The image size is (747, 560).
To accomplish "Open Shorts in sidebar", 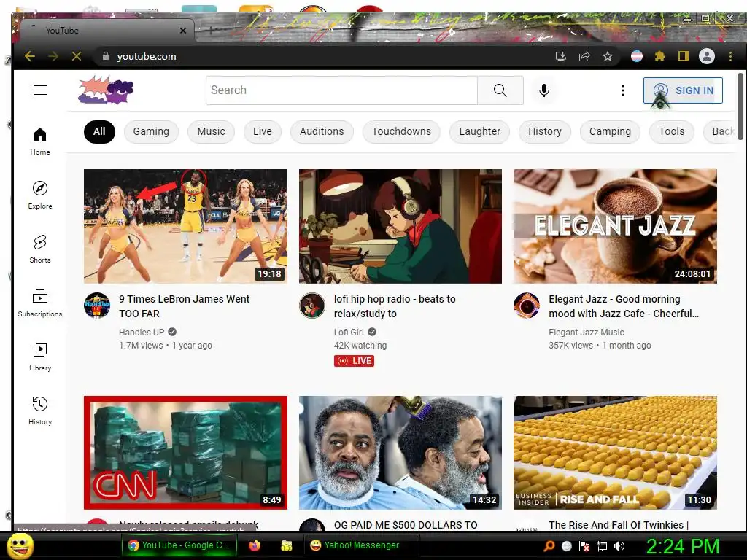I will click(x=40, y=249).
